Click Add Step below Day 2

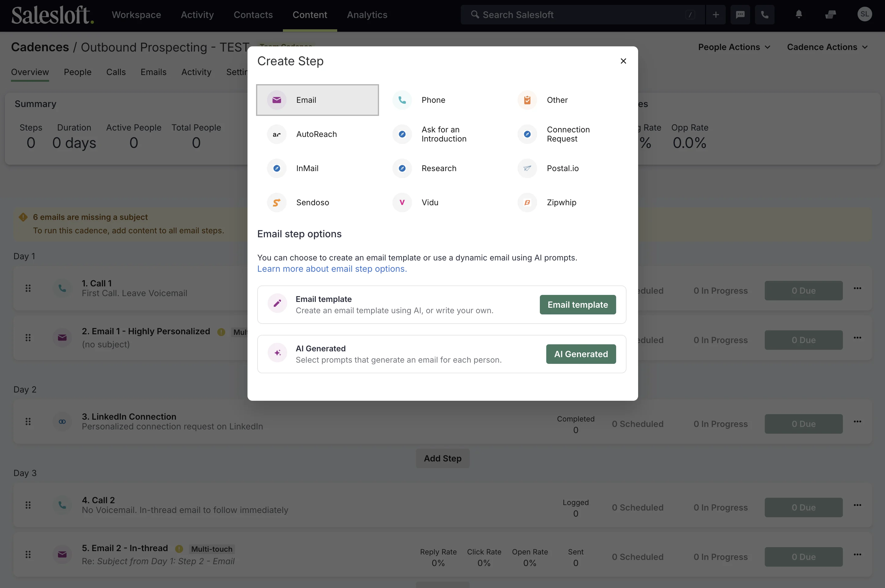(x=442, y=458)
